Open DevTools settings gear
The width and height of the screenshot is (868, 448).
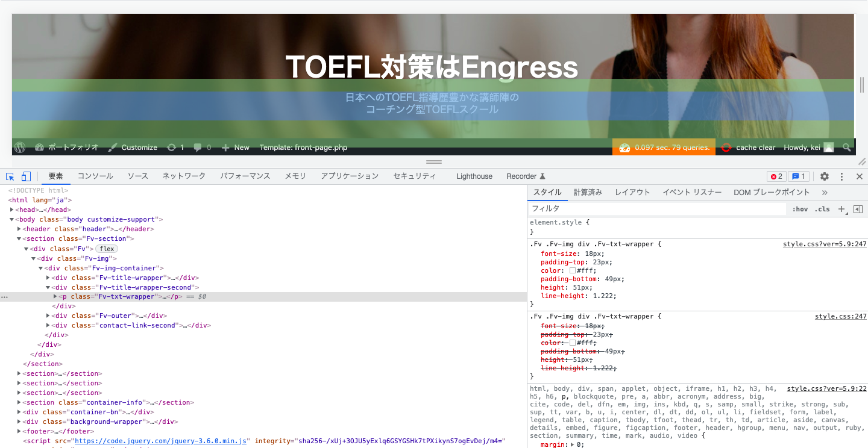point(825,176)
